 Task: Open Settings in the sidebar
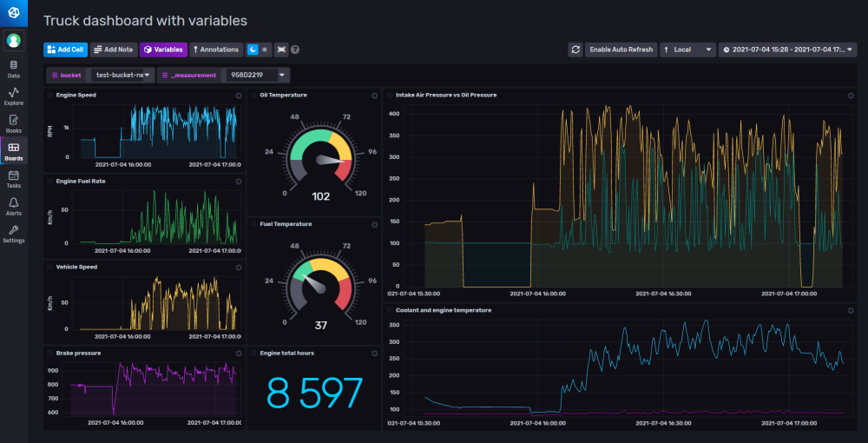[x=13, y=235]
